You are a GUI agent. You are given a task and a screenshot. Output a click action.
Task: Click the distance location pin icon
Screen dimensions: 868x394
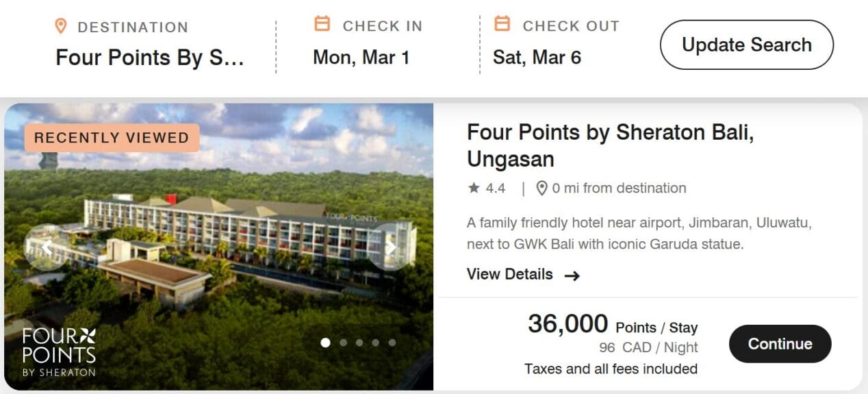[x=541, y=188]
